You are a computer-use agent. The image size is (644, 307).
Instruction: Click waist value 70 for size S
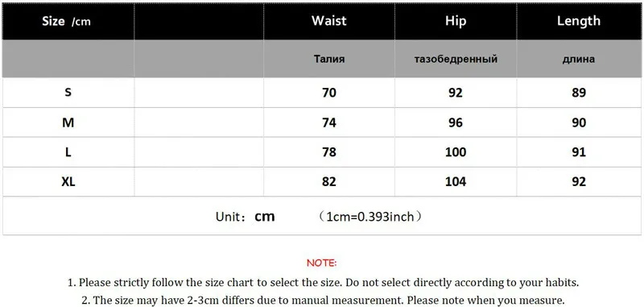tap(329, 93)
